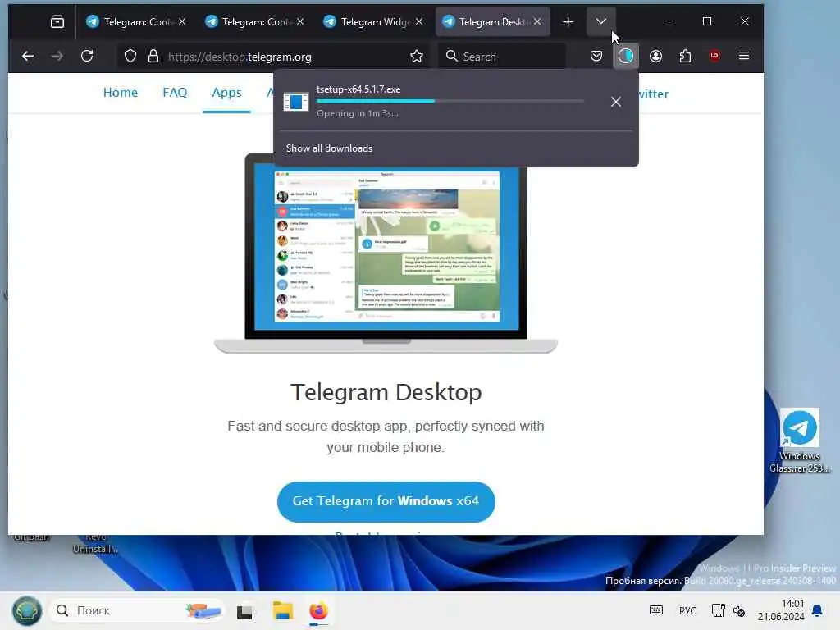Image resolution: width=840 pixels, height=630 pixels.
Task: Close the first Telegram: Contact tab
Action: coord(182,21)
